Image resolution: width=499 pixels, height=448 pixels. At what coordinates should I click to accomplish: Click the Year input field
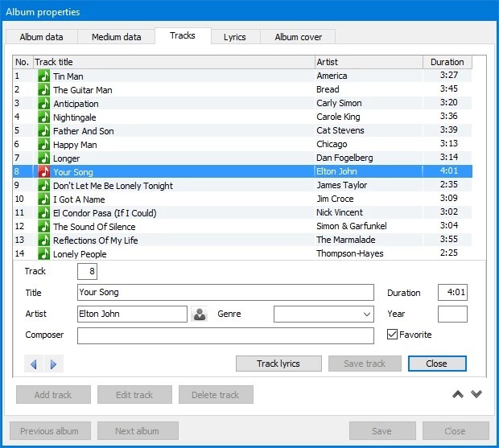452,314
